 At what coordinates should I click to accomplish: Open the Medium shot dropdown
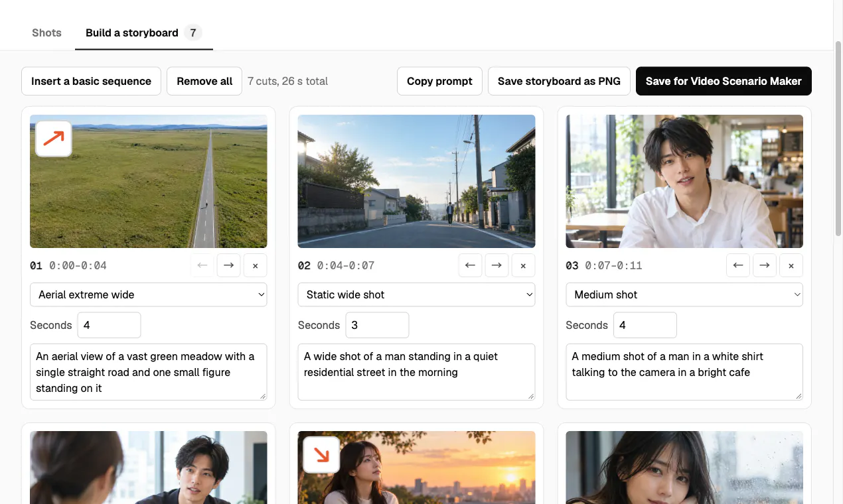(684, 294)
